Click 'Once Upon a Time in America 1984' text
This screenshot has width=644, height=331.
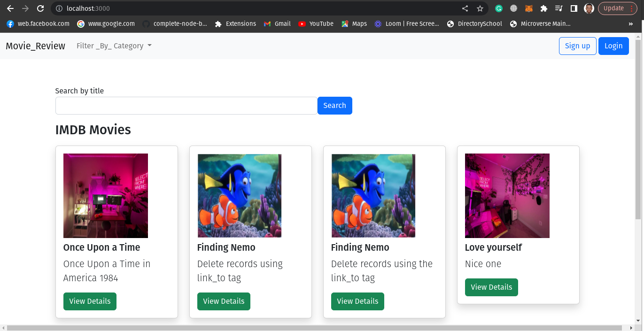(107, 271)
